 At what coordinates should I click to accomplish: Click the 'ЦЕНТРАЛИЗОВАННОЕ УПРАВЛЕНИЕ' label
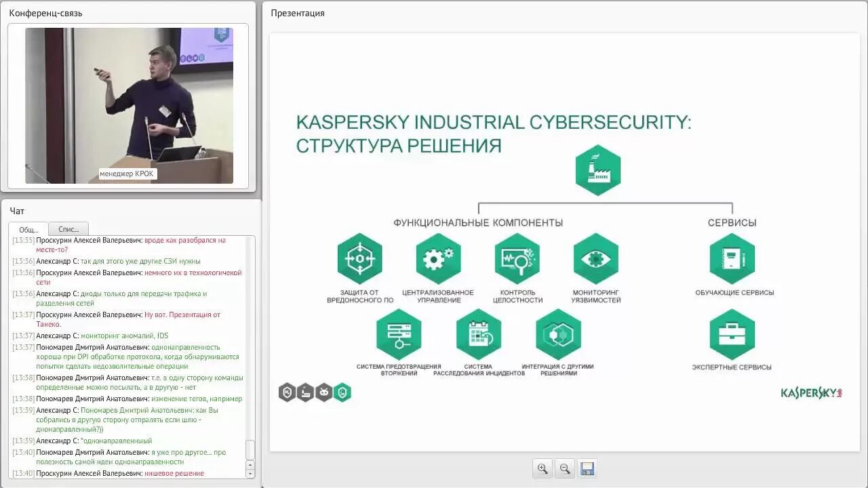click(438, 296)
